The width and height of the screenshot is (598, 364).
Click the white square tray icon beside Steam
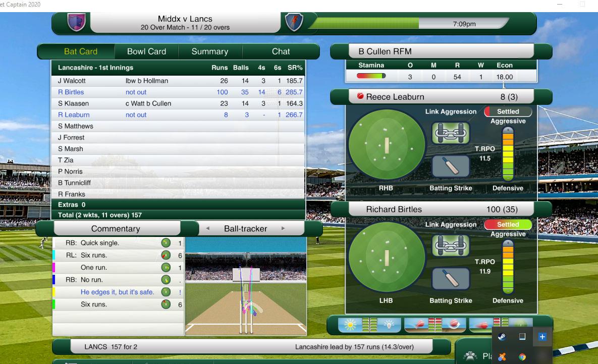(522, 337)
